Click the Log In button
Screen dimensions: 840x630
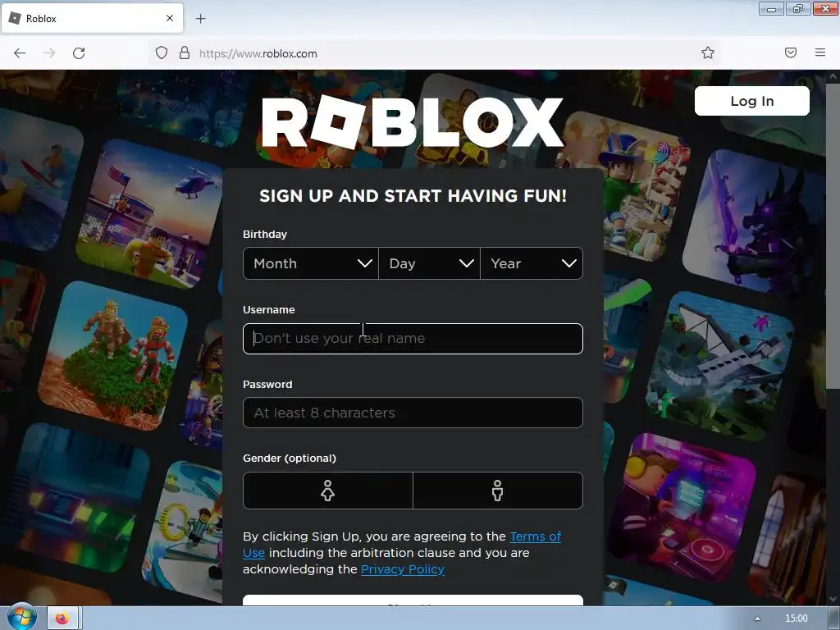pos(752,101)
